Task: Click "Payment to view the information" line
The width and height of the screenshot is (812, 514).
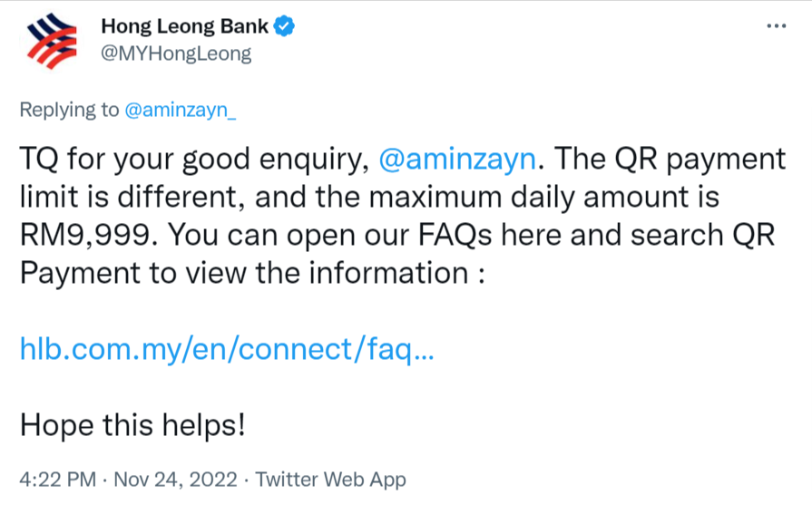Action: [245, 272]
